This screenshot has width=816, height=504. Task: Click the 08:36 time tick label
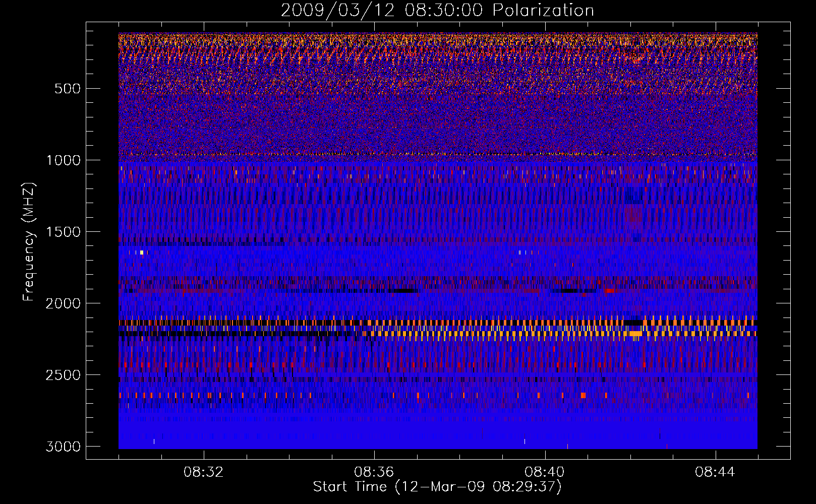(374, 472)
